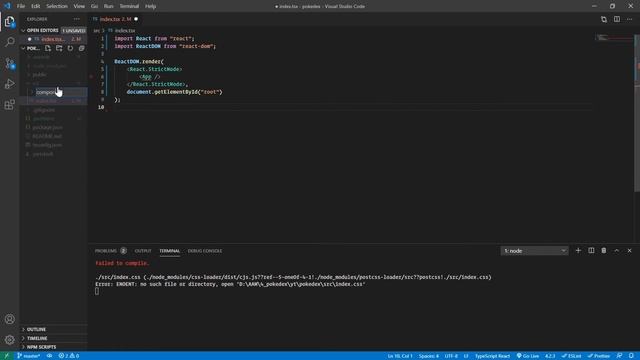The width and height of the screenshot is (640, 360).
Task: Refresh the file explorer
Action: (70, 48)
